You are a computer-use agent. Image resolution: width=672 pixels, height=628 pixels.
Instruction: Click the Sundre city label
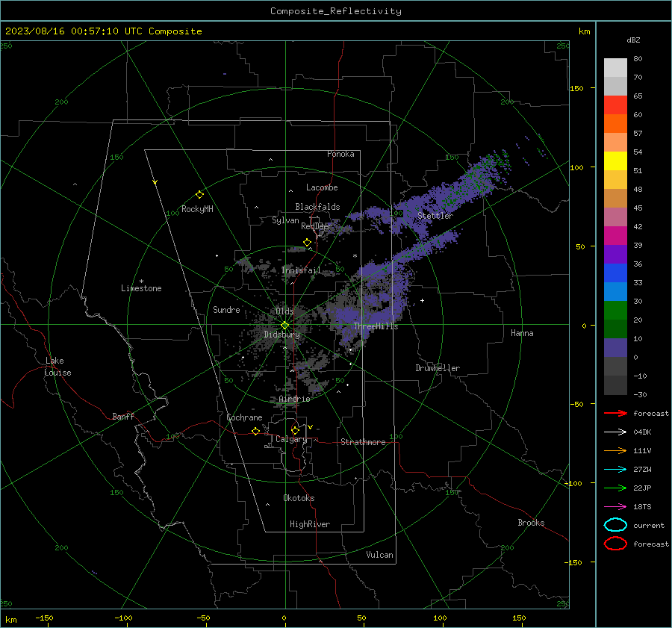[226, 310]
